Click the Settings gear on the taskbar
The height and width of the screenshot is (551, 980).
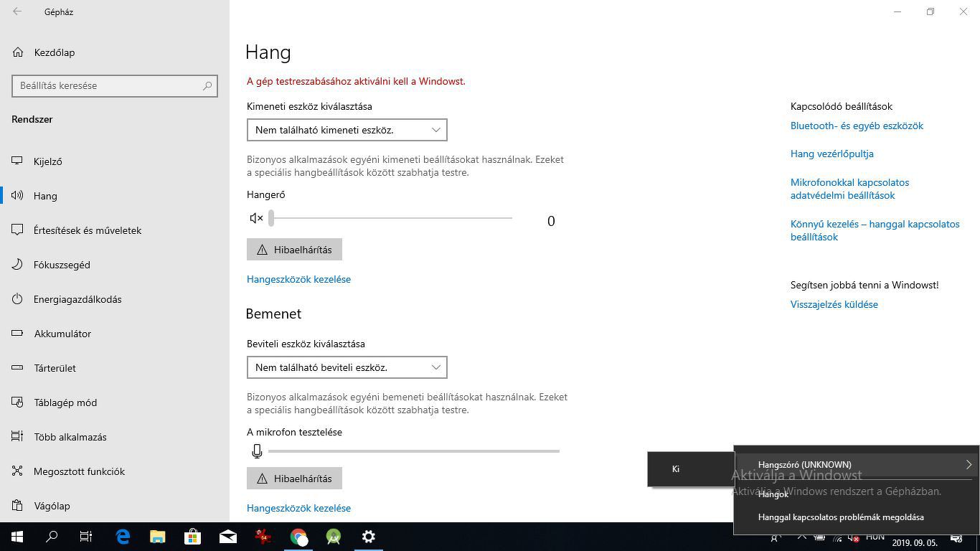tap(369, 537)
